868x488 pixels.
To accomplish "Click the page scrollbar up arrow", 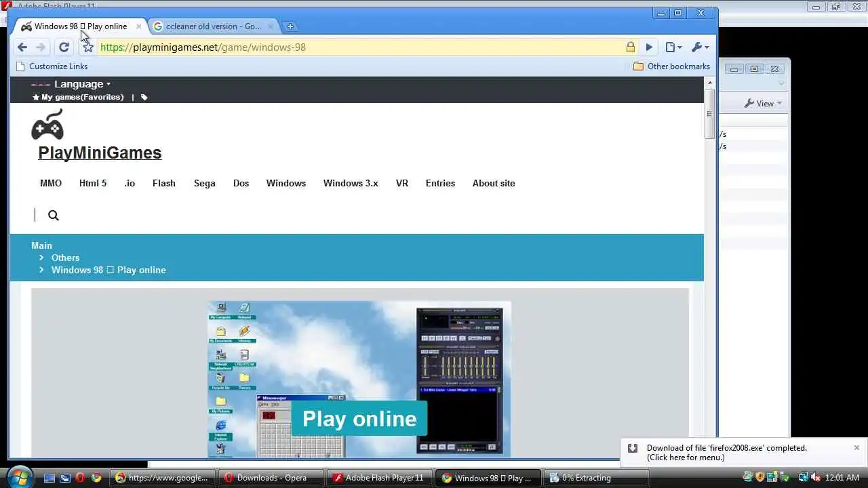I will pyautogui.click(x=710, y=83).
